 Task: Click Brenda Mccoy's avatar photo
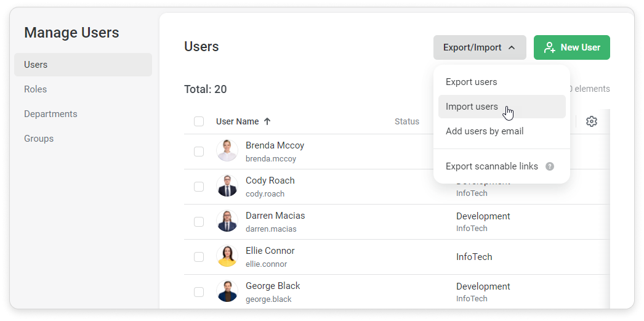click(227, 150)
